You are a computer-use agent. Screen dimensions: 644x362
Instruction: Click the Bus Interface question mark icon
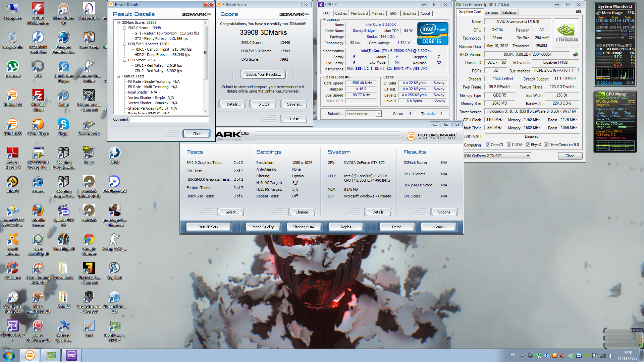click(x=578, y=70)
